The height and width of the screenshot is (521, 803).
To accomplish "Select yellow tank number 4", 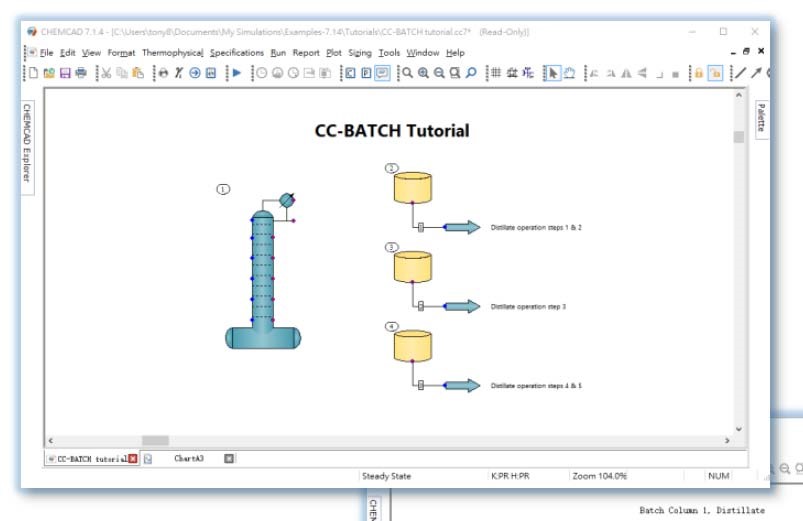I will point(413,346).
